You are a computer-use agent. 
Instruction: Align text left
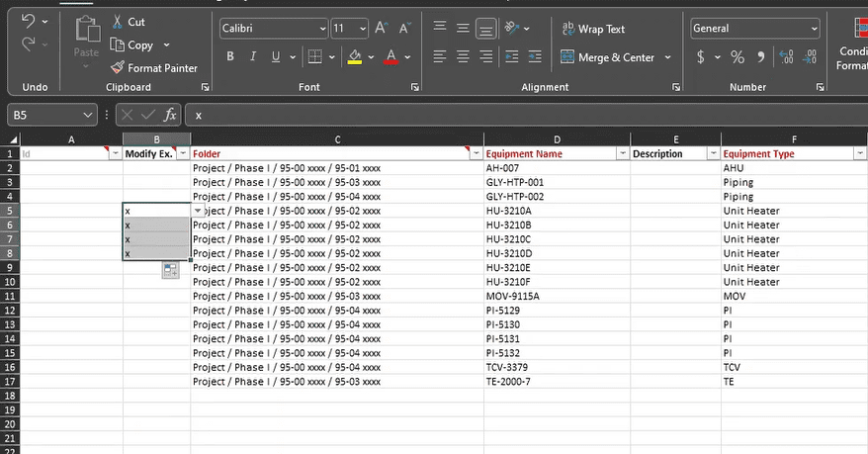440,56
